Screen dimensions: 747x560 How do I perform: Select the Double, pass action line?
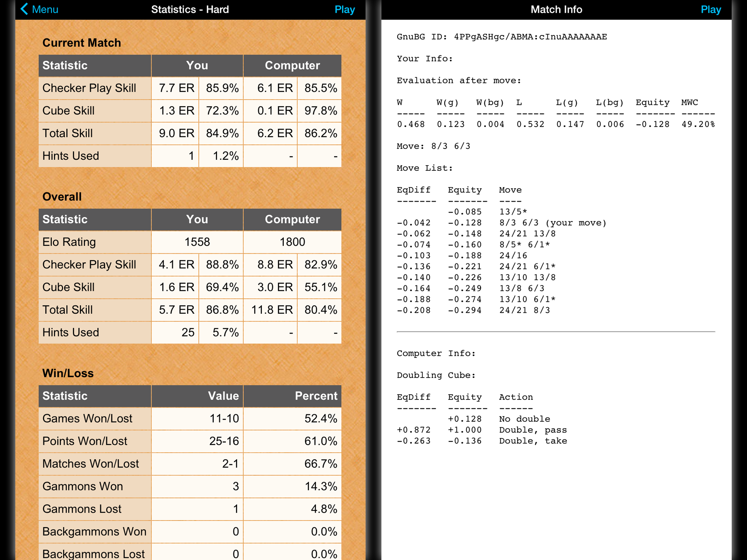tap(533, 430)
